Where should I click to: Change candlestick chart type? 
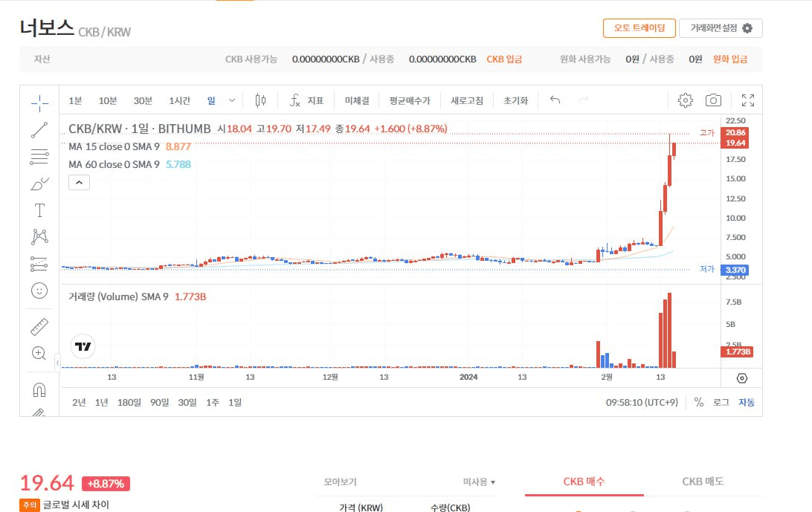(x=260, y=100)
